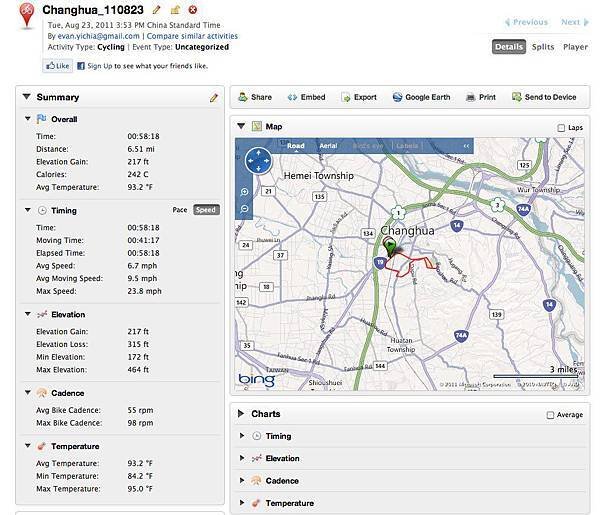The height and width of the screenshot is (515, 600).
Task: Open the activity in Google Earth
Action: click(421, 97)
